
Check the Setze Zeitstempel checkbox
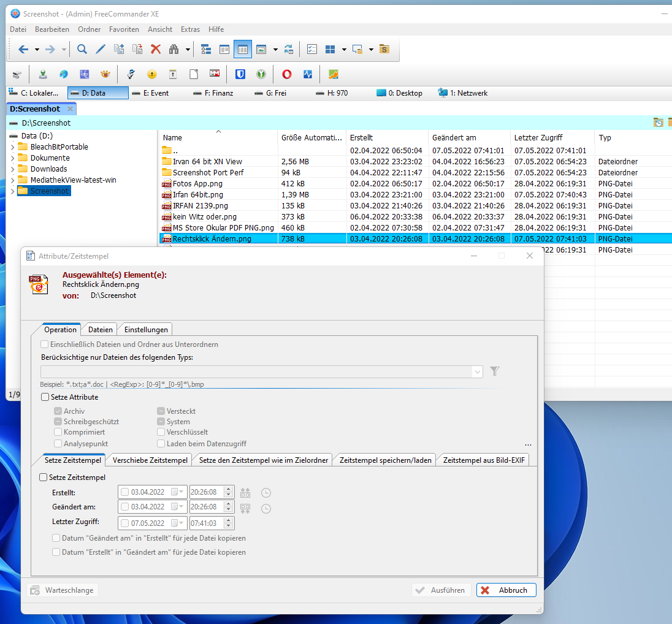pos(44,477)
